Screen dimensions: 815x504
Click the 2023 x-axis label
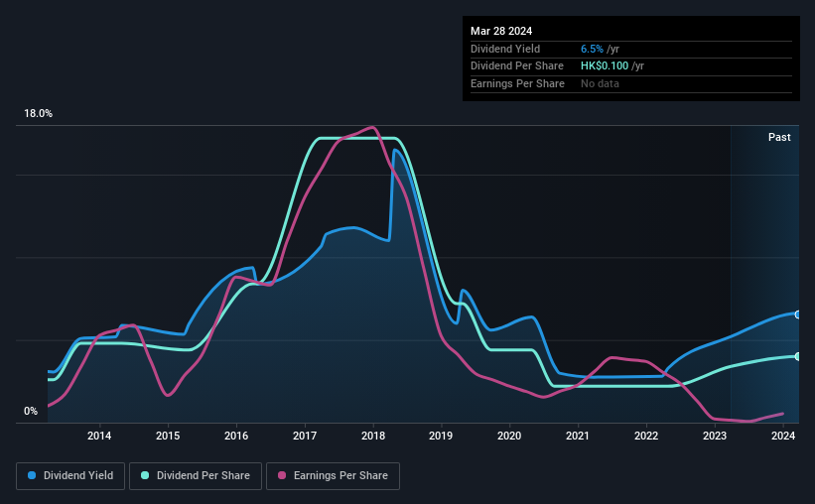click(x=715, y=436)
